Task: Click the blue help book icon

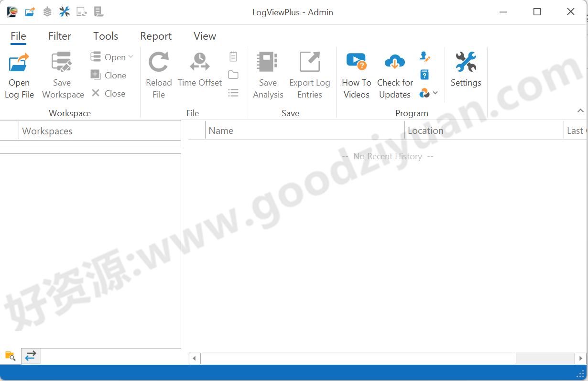Action: click(x=425, y=75)
